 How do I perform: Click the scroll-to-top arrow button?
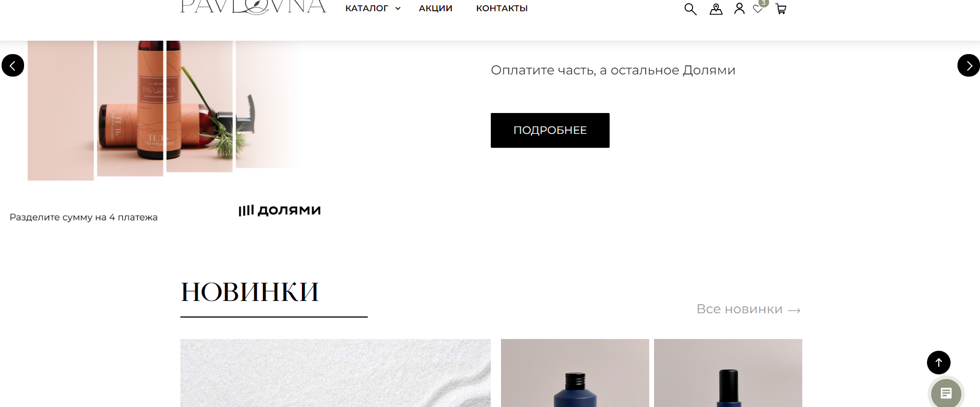(938, 363)
